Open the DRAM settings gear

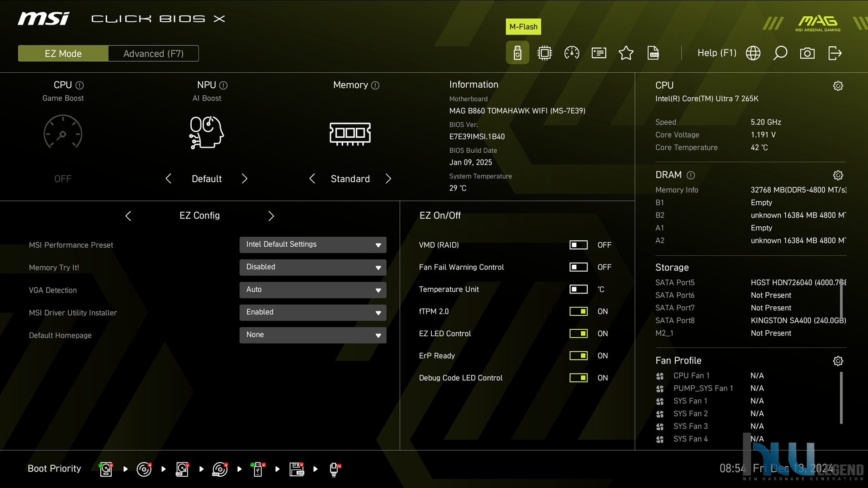838,175
